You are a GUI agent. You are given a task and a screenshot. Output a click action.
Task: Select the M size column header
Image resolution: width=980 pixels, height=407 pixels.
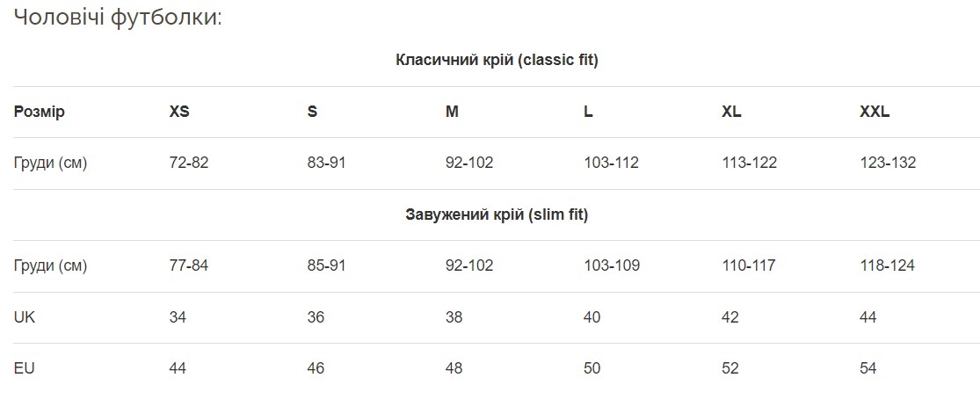[x=452, y=112]
